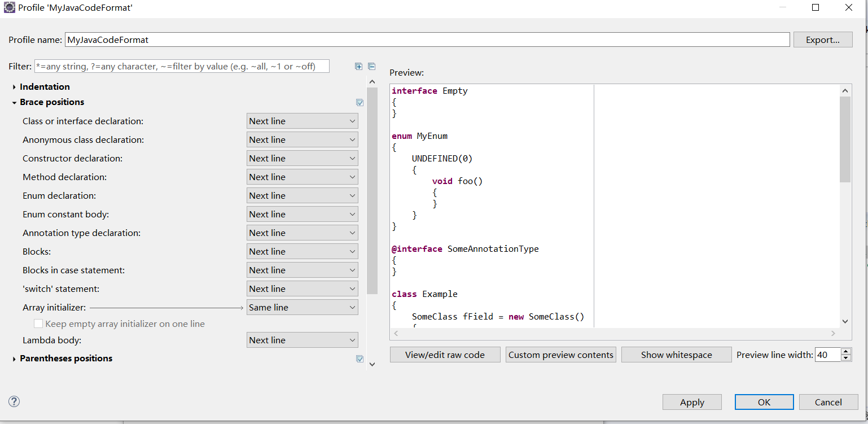Open the Enum constant body dropdown

coord(302,214)
